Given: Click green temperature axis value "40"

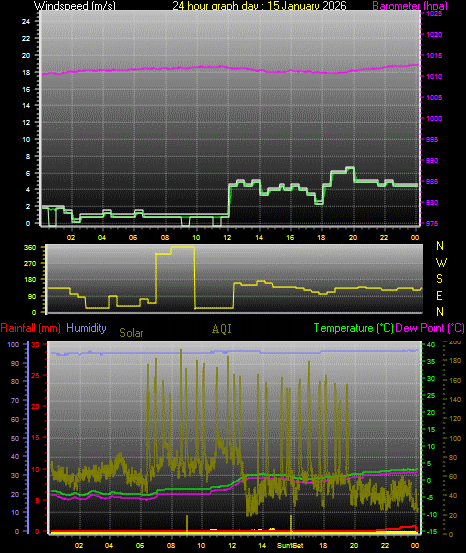Looking at the screenshot, I should (x=431, y=345).
